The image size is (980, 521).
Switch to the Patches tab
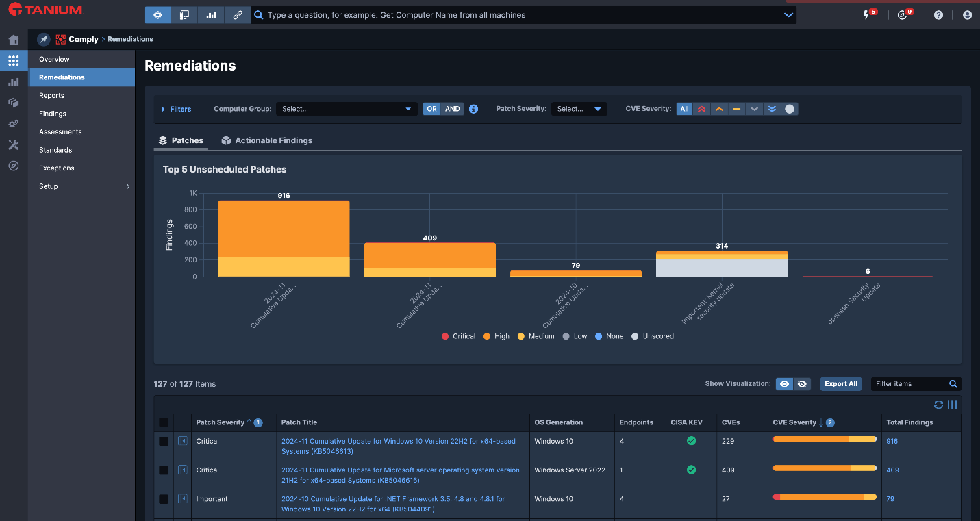pos(181,140)
